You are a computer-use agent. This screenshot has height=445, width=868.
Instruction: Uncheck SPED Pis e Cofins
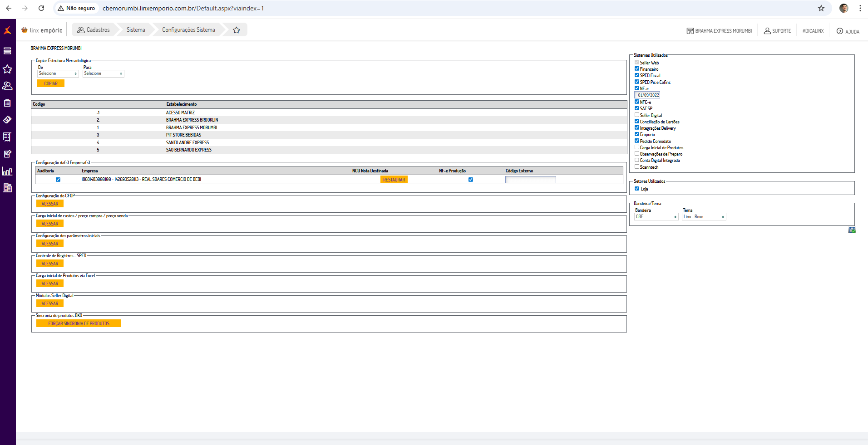pyautogui.click(x=637, y=82)
